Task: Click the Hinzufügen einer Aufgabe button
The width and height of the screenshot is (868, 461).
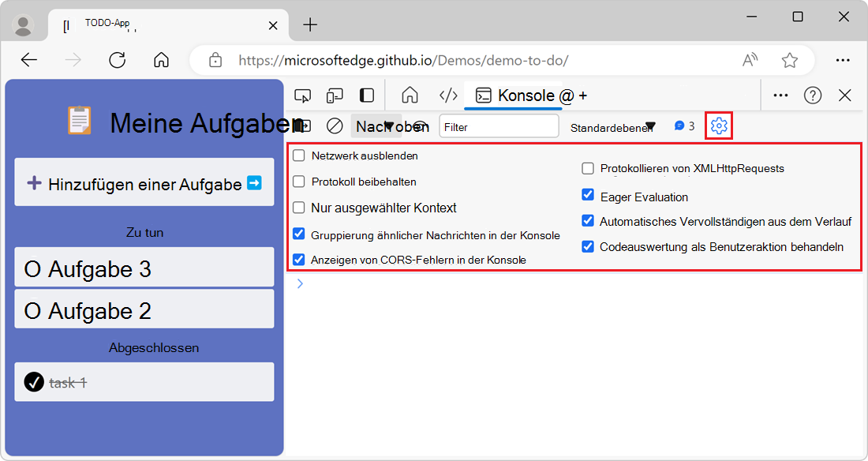Action: click(x=144, y=182)
